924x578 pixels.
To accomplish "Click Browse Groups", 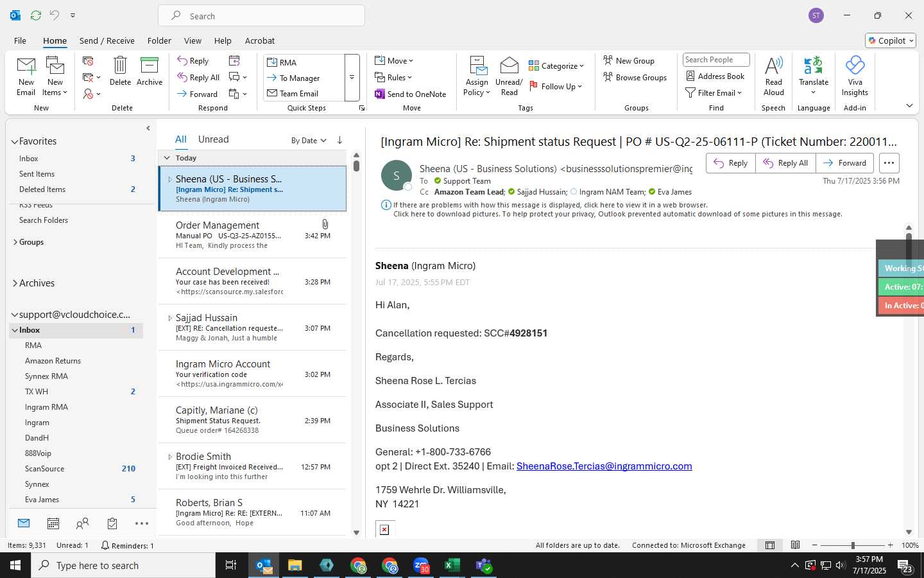I will click(x=635, y=78).
